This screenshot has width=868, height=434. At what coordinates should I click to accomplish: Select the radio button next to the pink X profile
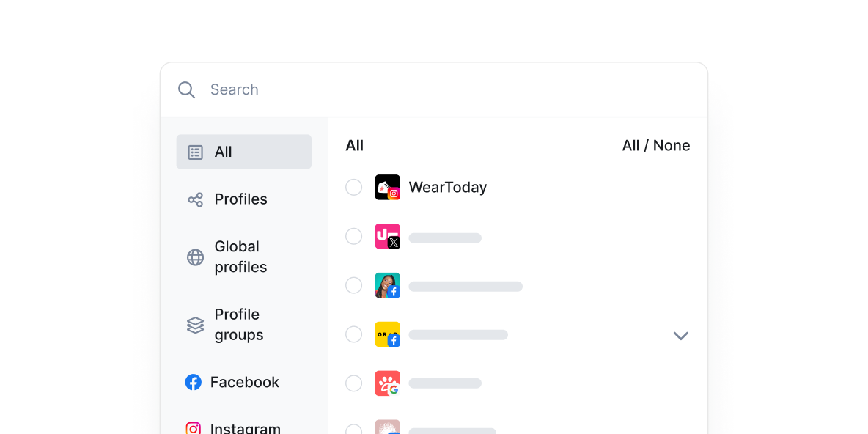point(353,236)
